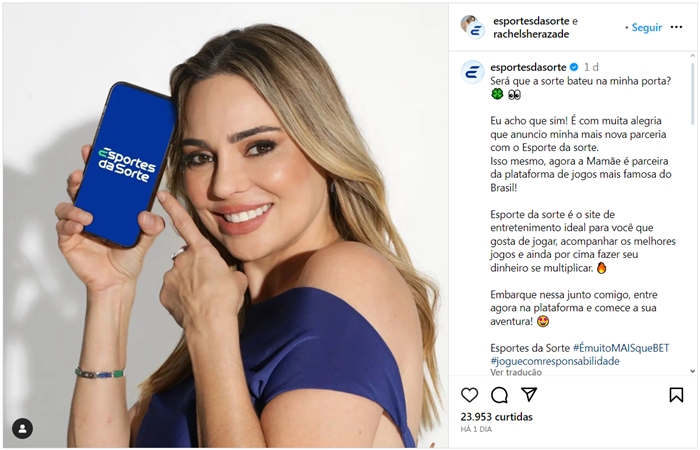The image size is (700, 450).
Task: Show tagged people icon on photo
Action: point(22,429)
